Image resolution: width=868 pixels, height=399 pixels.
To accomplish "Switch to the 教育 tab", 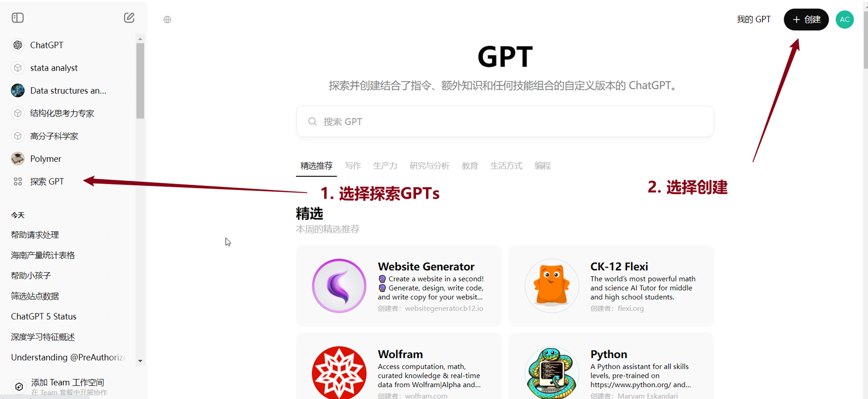I will pos(470,166).
